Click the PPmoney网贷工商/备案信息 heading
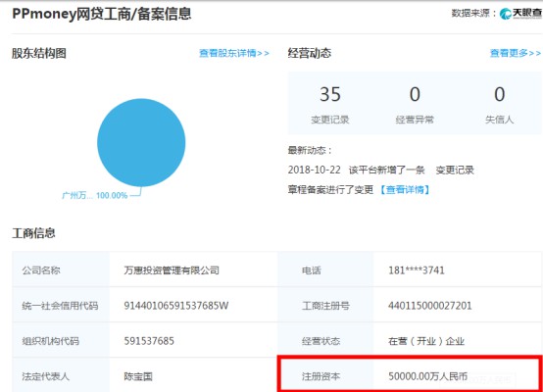Image resolution: width=543 pixels, height=392 pixels. (x=102, y=14)
